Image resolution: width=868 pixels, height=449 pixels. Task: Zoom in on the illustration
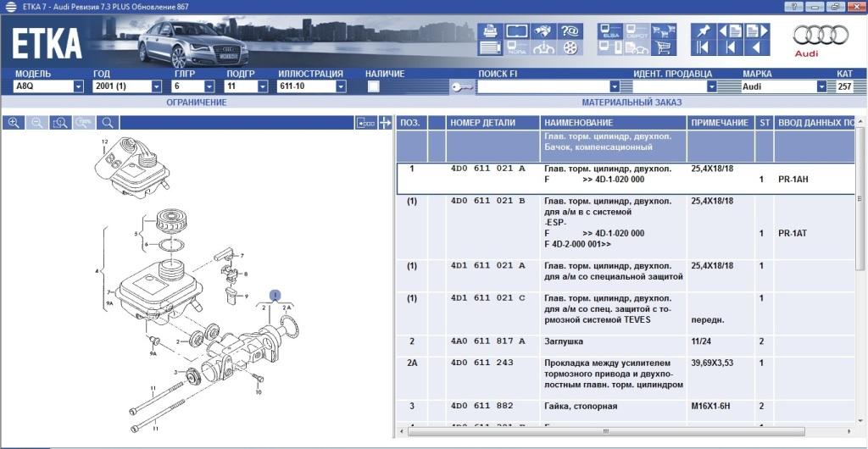point(14,123)
